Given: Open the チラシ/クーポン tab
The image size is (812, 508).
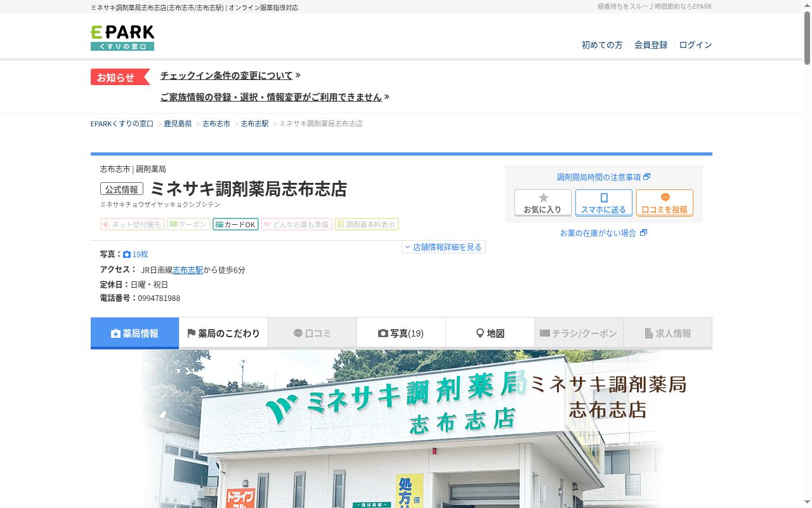Looking at the screenshot, I should pyautogui.click(x=579, y=333).
